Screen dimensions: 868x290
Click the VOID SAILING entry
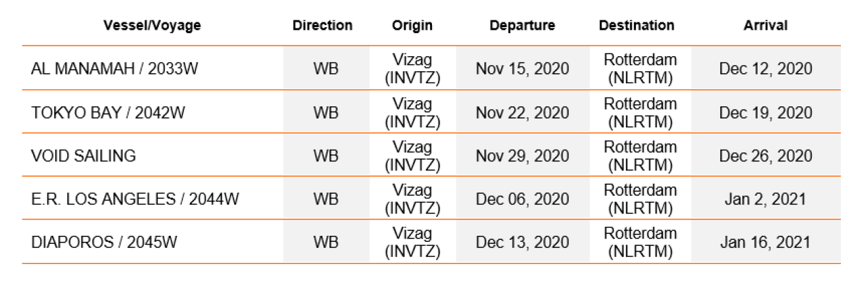coord(83,155)
